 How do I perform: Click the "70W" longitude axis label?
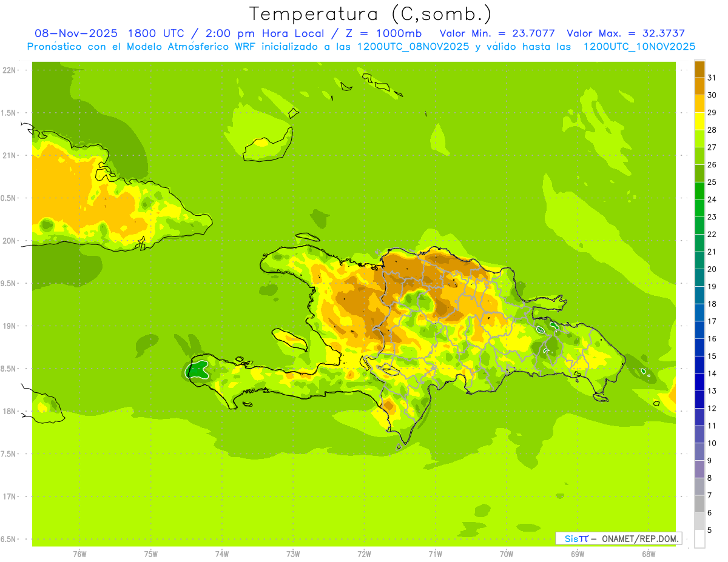[x=507, y=554]
